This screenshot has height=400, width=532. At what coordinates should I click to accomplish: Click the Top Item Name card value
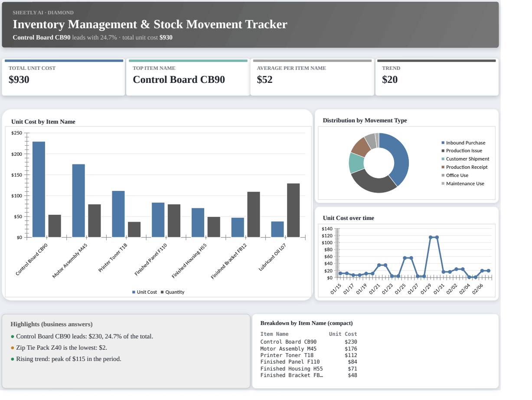[x=179, y=80]
